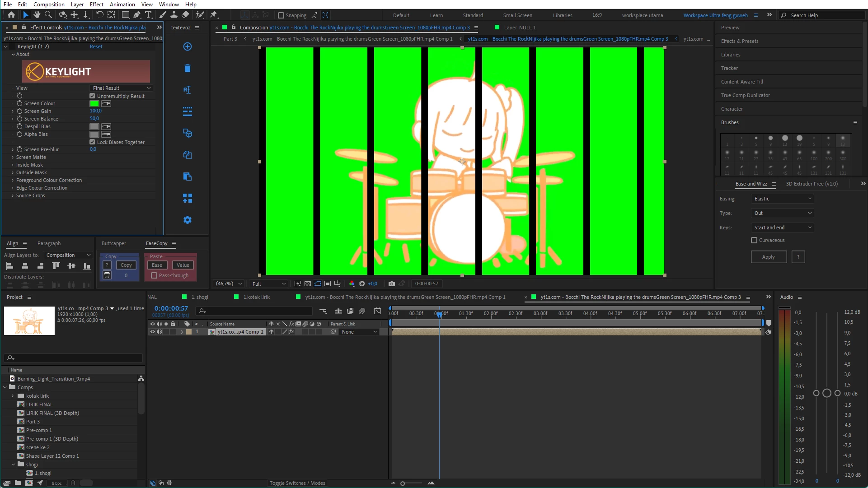This screenshot has height=488, width=868.
Task: Toggle the transparency grid in the viewer
Action: tap(308, 284)
